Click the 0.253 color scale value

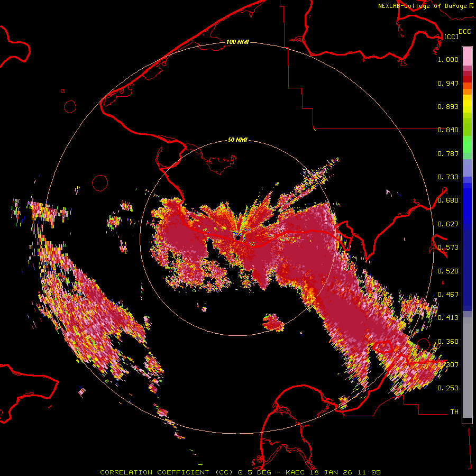(x=448, y=388)
